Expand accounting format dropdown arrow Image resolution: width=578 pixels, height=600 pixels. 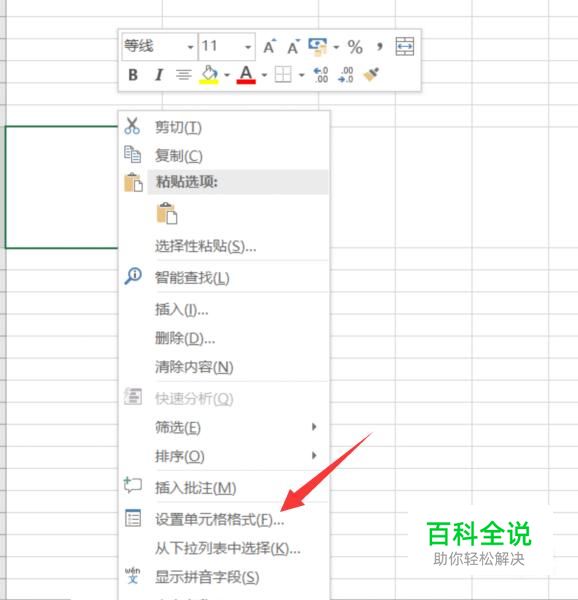point(336,47)
